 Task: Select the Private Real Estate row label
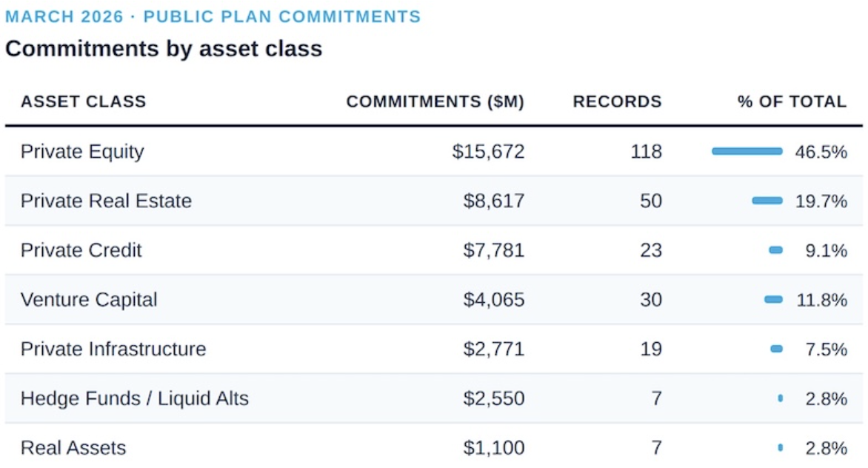pyautogui.click(x=106, y=201)
